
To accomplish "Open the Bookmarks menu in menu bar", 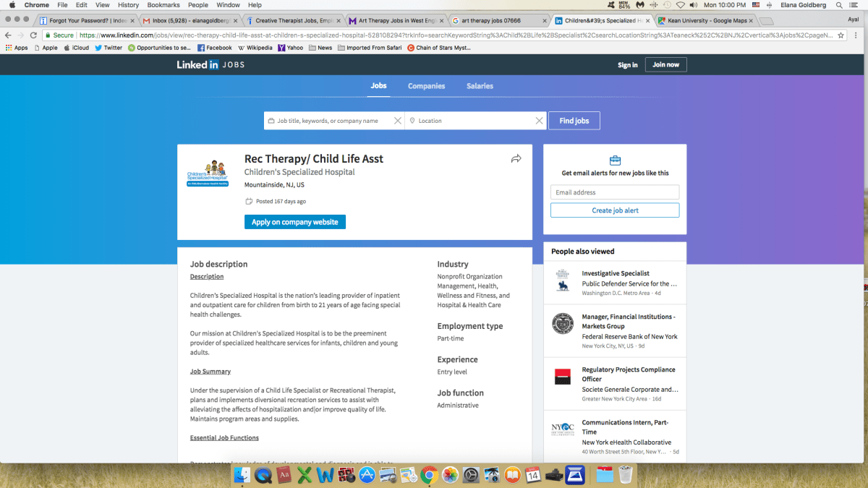I will 163,5.
